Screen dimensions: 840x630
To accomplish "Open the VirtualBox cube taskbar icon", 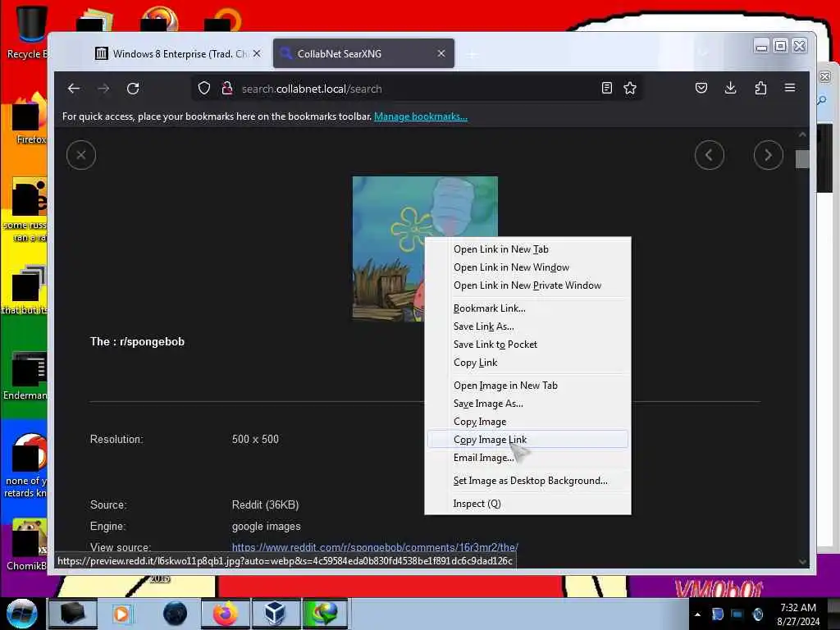I will point(275,614).
